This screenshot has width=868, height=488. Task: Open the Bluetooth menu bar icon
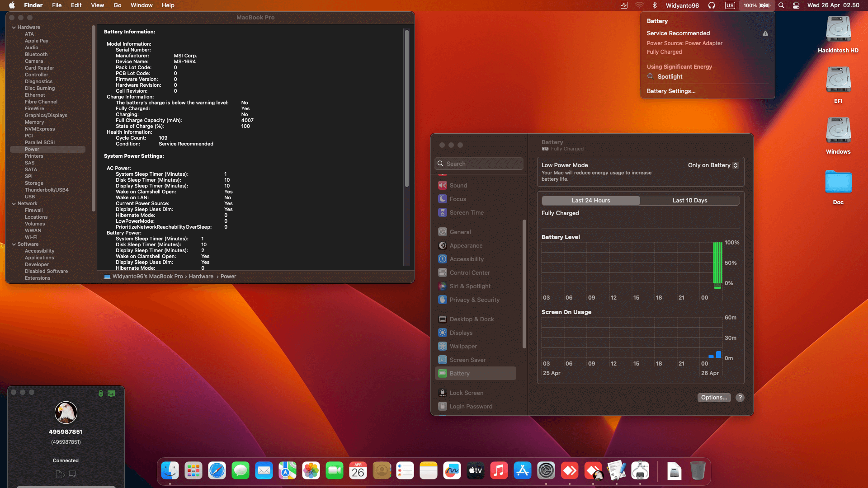pyautogui.click(x=655, y=5)
